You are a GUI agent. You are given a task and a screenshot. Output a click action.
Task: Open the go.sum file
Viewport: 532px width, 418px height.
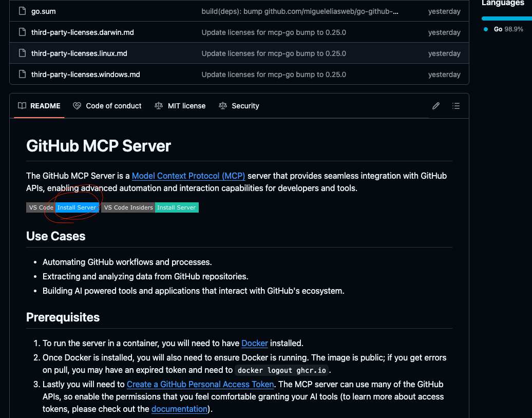(x=44, y=11)
